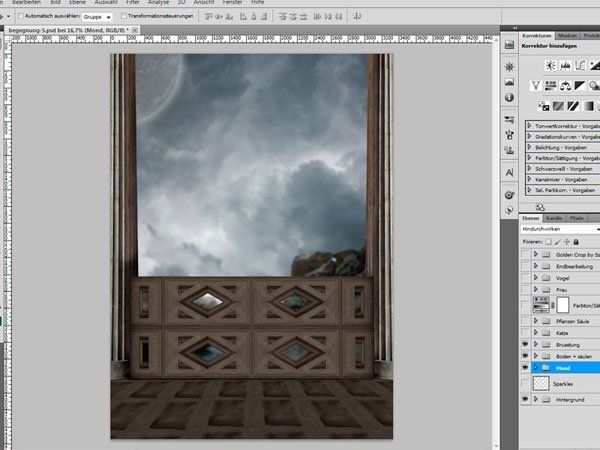Open the Tool Presets panel icon
The width and height of the screenshot is (600, 450).
click(x=509, y=119)
